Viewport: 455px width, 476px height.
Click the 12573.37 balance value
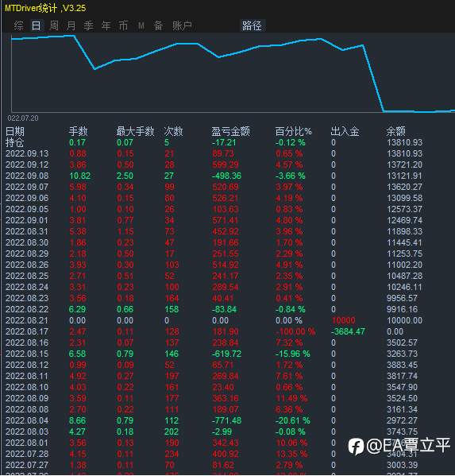[405, 210]
